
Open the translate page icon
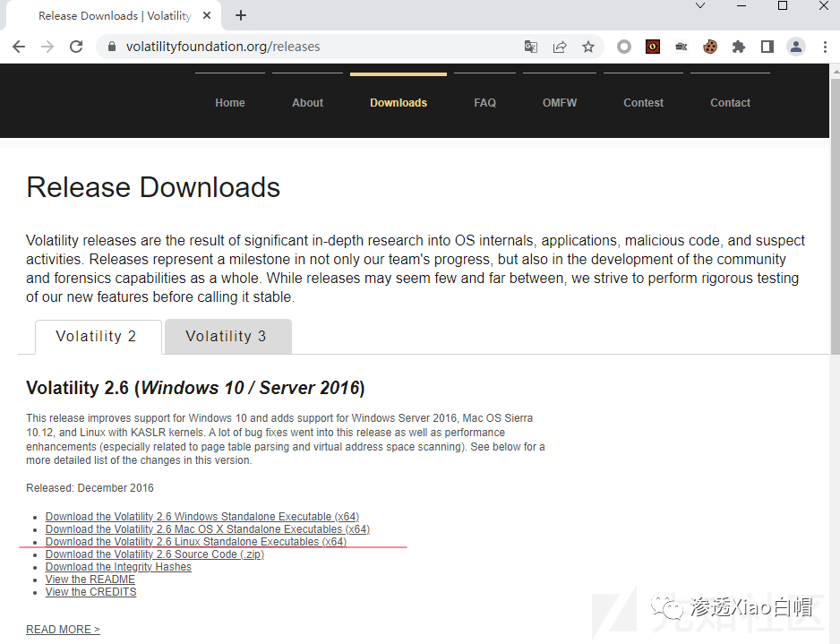pos(531,47)
